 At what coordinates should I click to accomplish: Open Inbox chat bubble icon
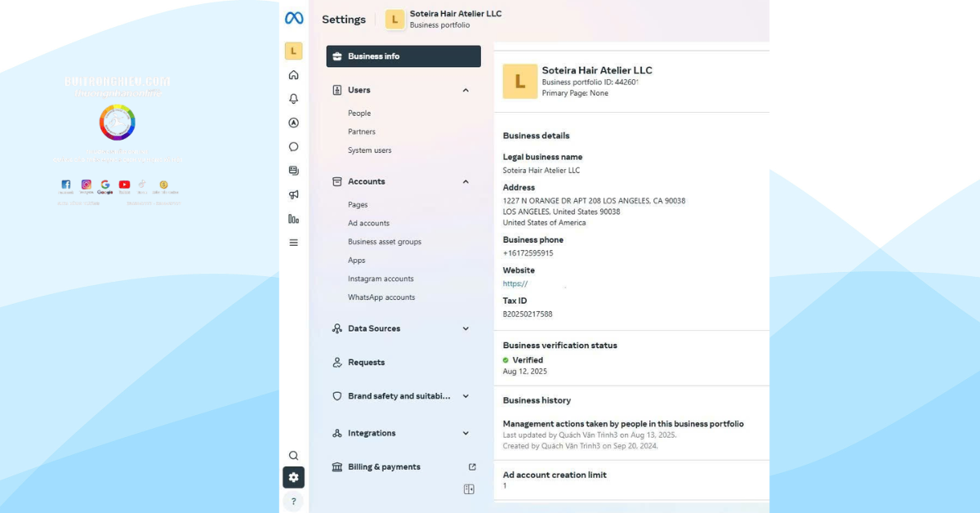(293, 147)
